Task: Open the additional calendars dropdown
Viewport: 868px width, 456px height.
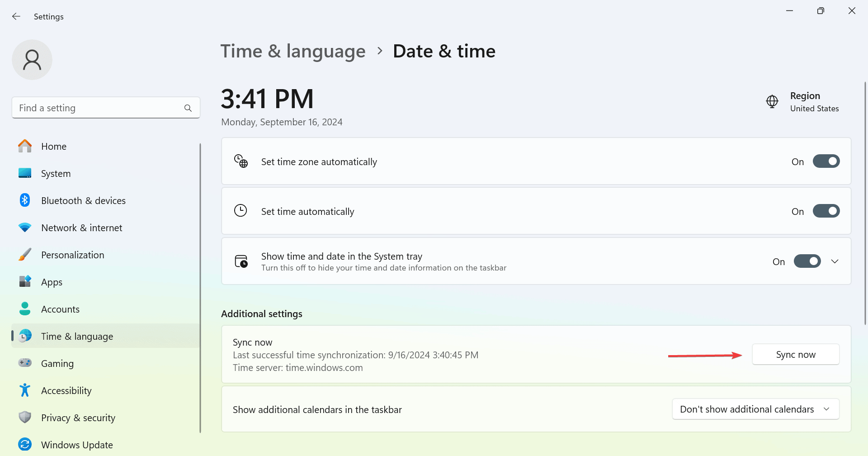Action: 755,409
